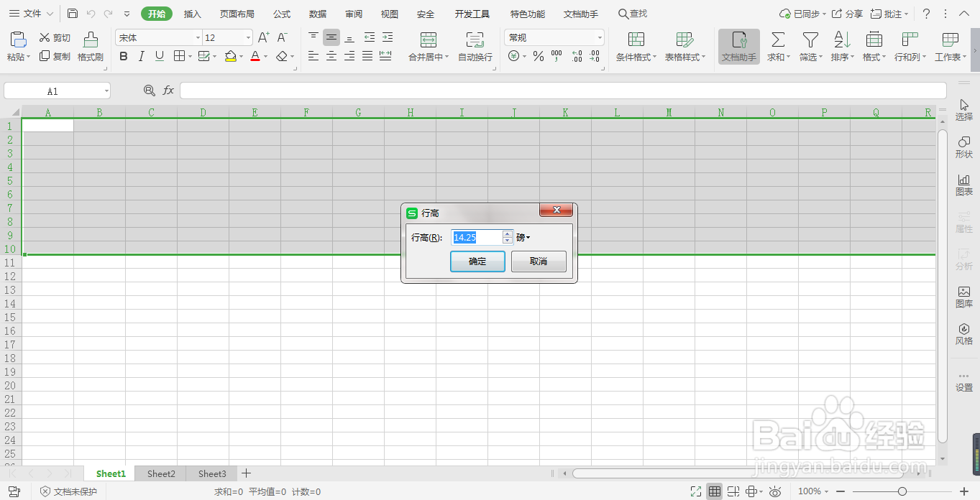Screen dimensions: 980x500
Task: Click the Merge and Center (合并居中) icon
Action: tap(428, 40)
